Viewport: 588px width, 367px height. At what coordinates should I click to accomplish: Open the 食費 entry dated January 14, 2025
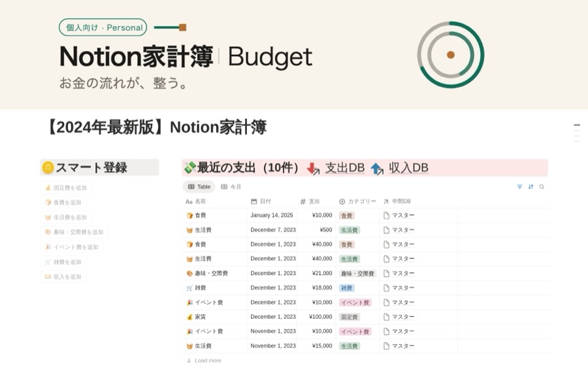201,215
